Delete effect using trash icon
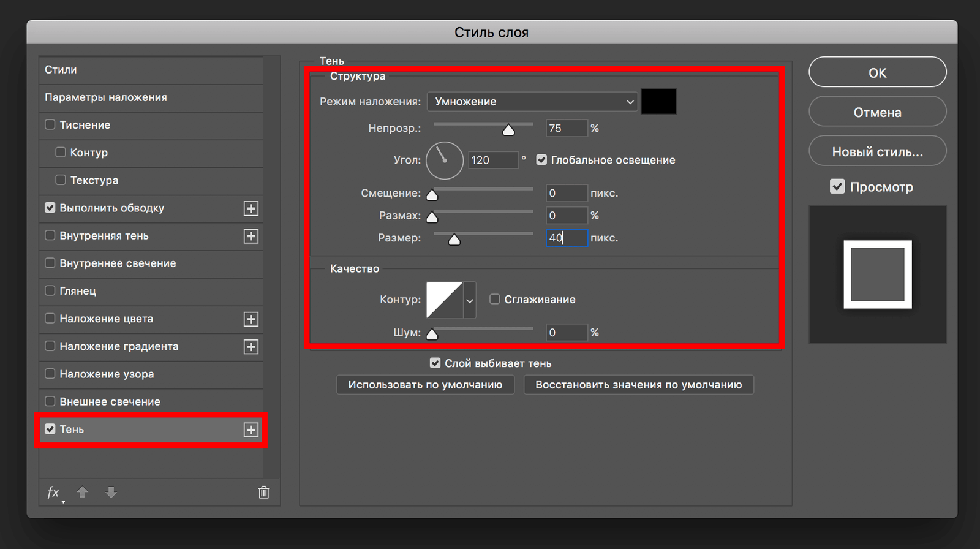 [264, 493]
